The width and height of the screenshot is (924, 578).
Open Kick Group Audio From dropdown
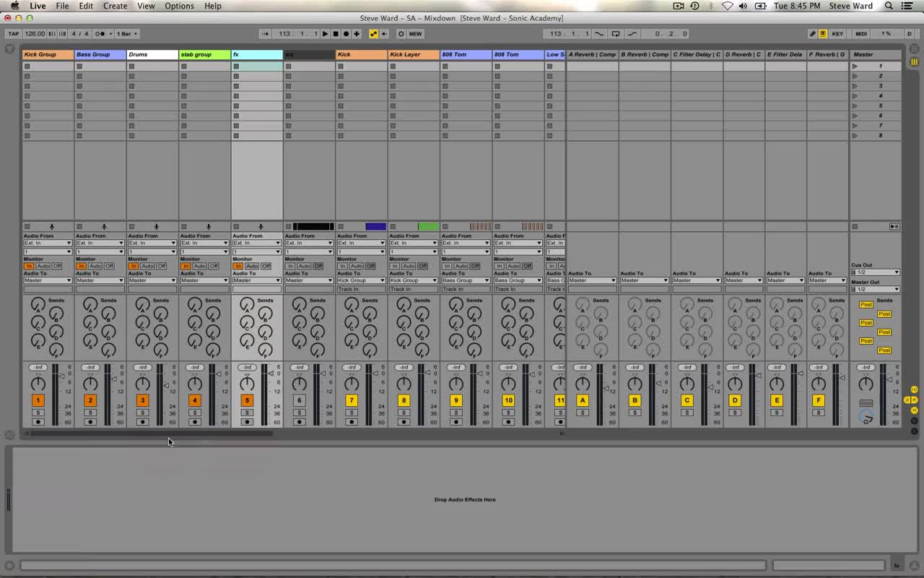[48, 243]
